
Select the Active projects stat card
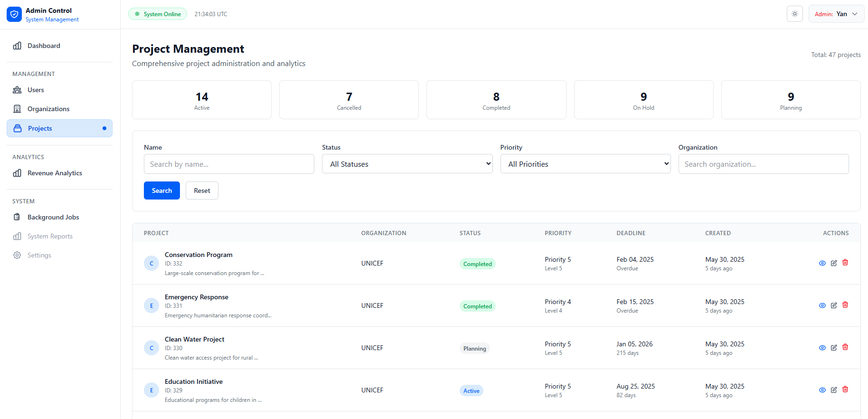point(202,100)
